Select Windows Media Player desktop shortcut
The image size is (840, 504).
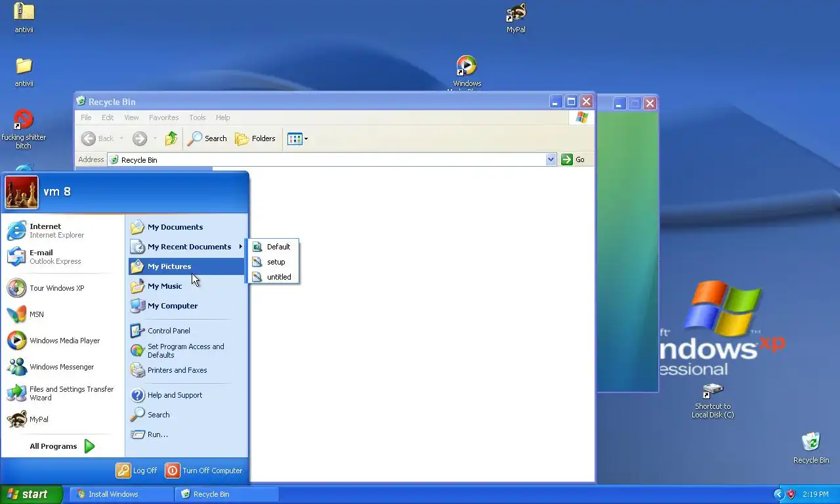(x=467, y=72)
